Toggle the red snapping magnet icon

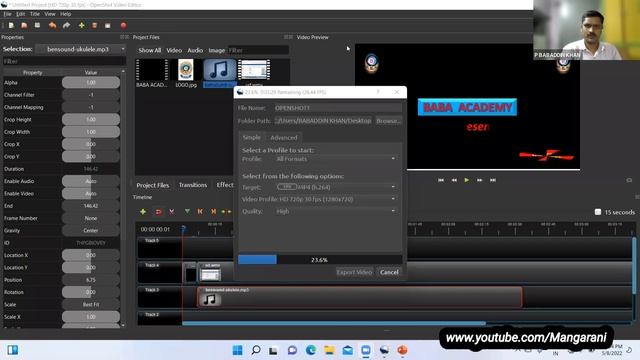[158, 211]
